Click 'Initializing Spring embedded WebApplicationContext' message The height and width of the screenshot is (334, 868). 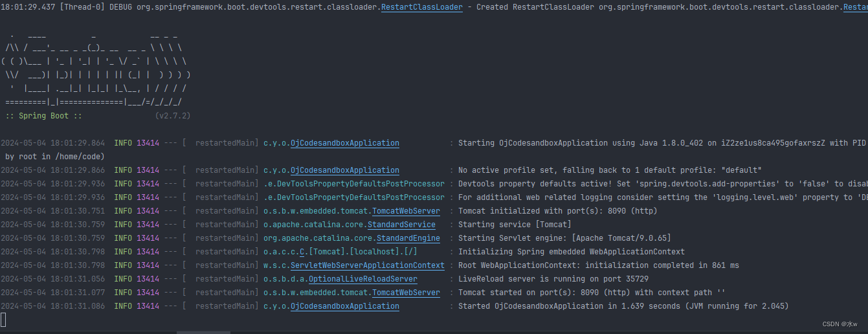(x=572, y=252)
